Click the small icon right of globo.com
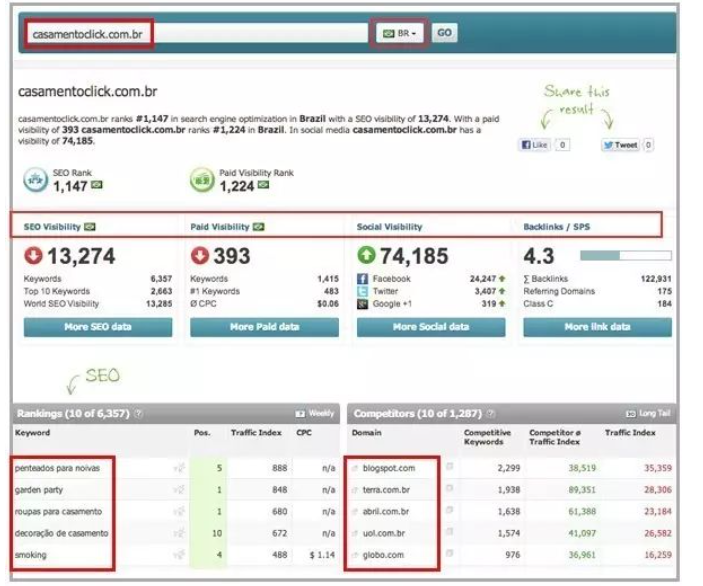Image resolution: width=703 pixels, height=586 pixels. [x=449, y=553]
